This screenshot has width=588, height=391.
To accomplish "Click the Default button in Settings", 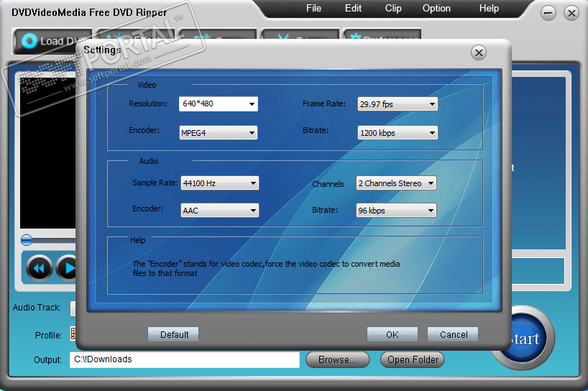I will [x=173, y=334].
